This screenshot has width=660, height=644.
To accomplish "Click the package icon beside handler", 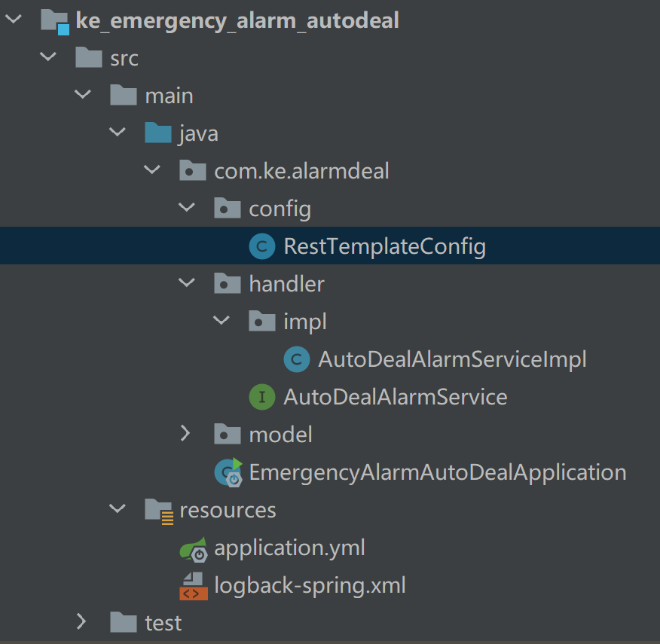I will 228,283.
